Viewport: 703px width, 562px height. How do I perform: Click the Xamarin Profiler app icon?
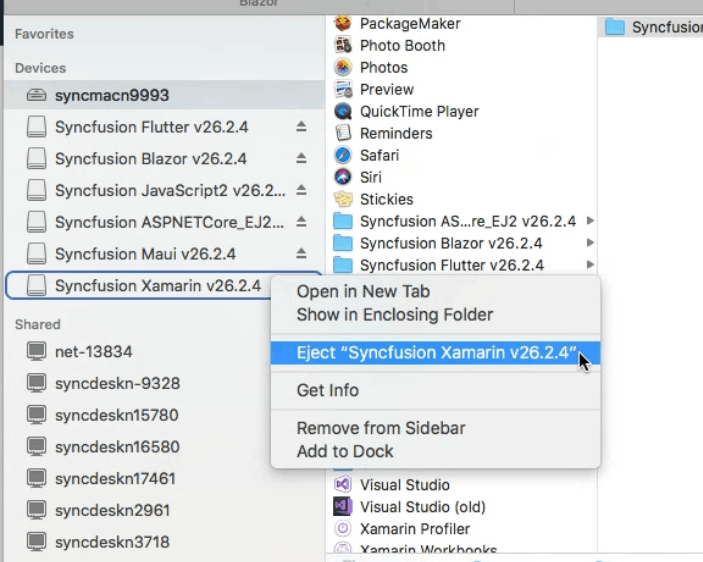pyautogui.click(x=343, y=528)
